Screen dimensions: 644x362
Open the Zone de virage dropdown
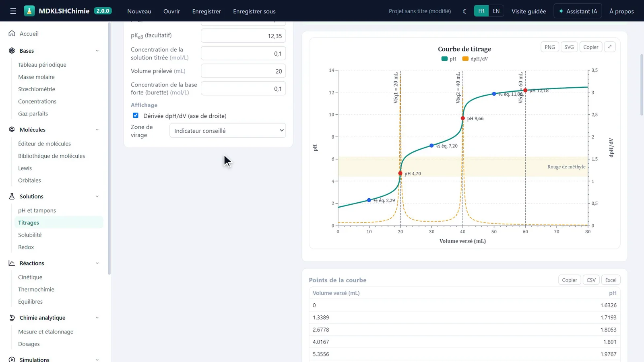tap(228, 131)
